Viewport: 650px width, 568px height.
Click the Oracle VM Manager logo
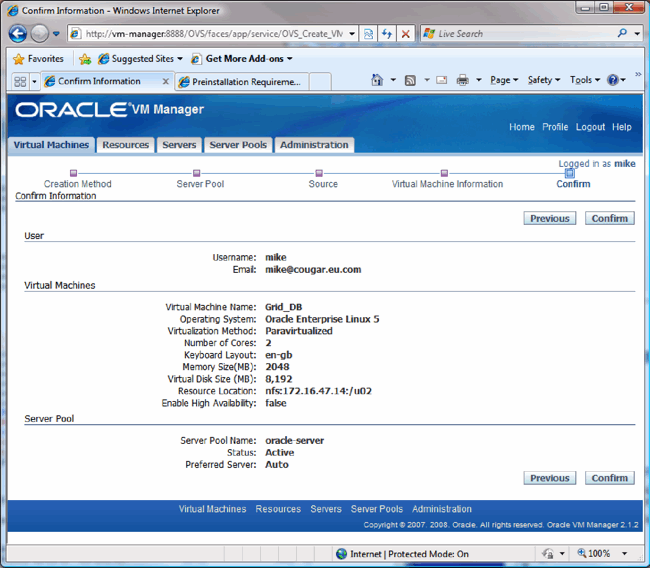point(109,109)
